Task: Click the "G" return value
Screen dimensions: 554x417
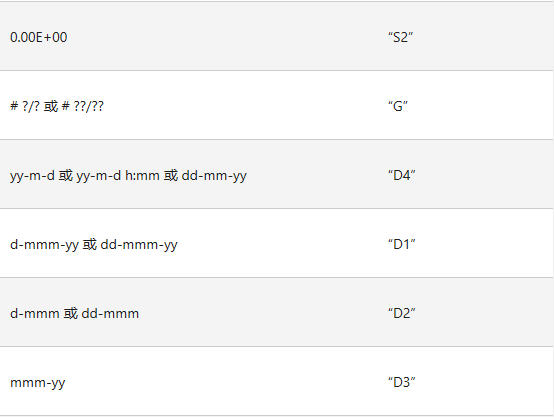Action: [x=398, y=106]
